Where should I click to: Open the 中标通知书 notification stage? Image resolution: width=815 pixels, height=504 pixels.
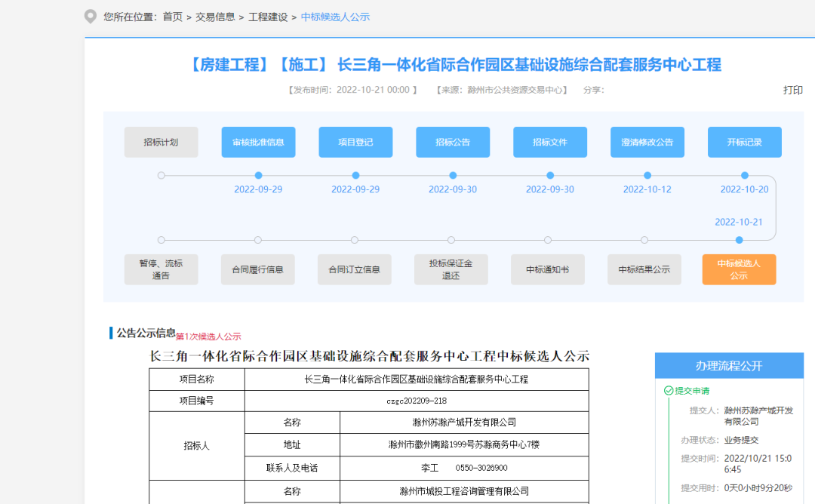click(547, 269)
